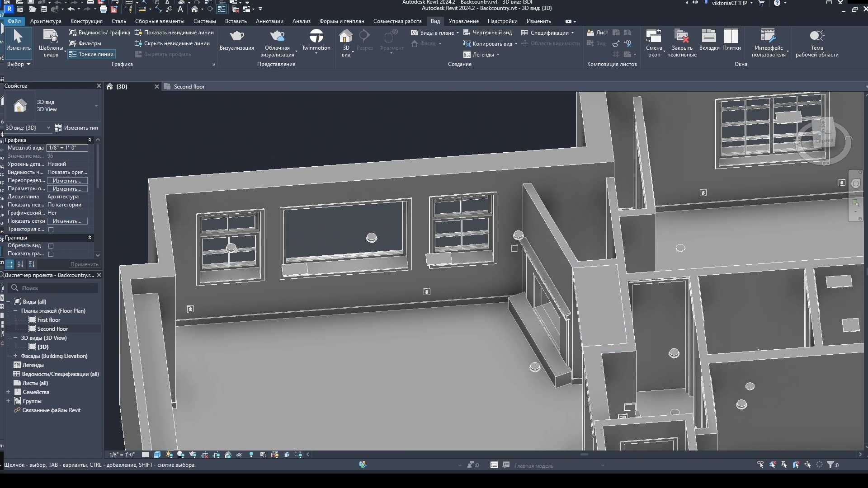Open the 3D View type selector dropdown

96,106
